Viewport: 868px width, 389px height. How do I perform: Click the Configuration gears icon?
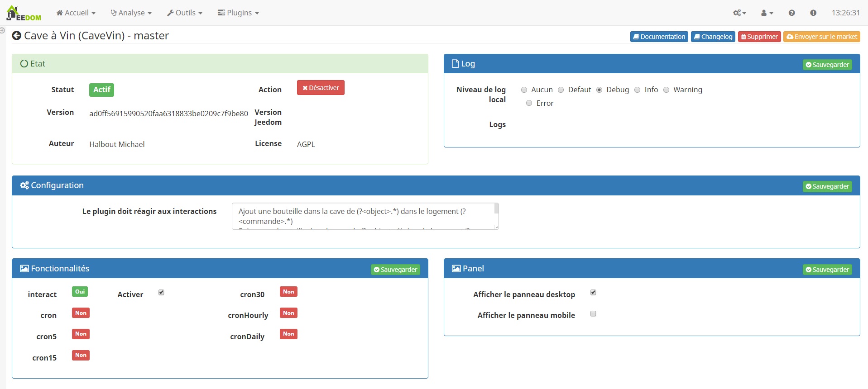(24, 185)
